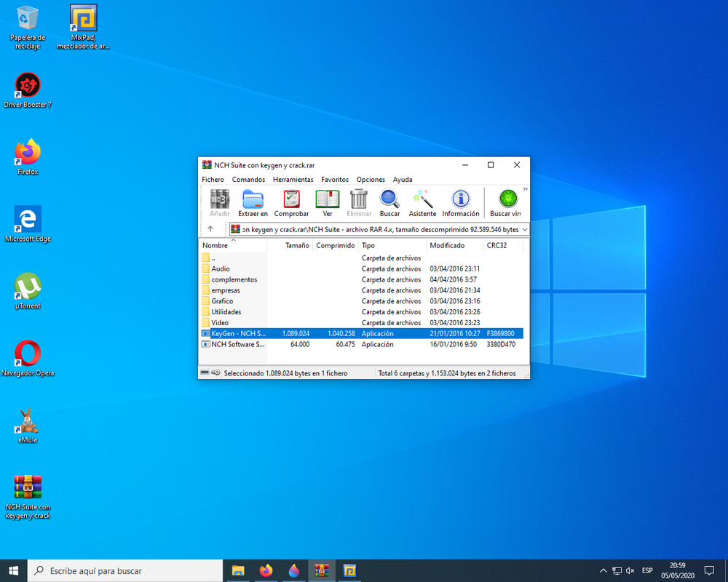The width and height of the screenshot is (728, 582).
Task: Sort by Tamaño column header
Action: 289,245
